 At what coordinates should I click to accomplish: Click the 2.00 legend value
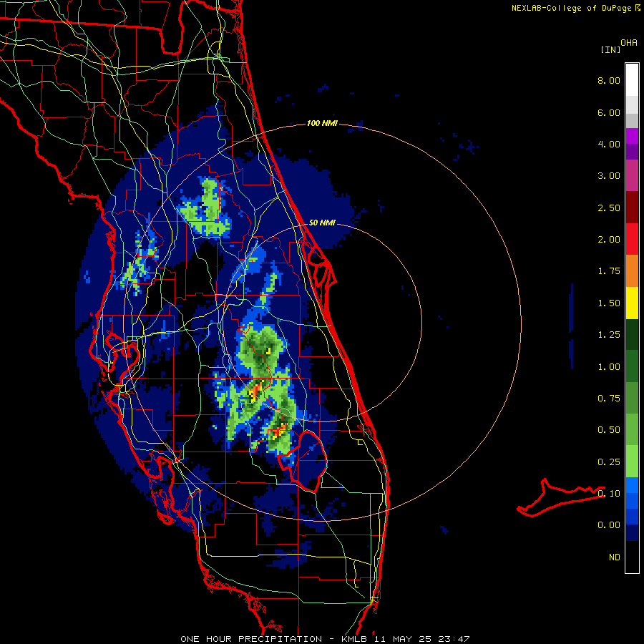(x=609, y=240)
